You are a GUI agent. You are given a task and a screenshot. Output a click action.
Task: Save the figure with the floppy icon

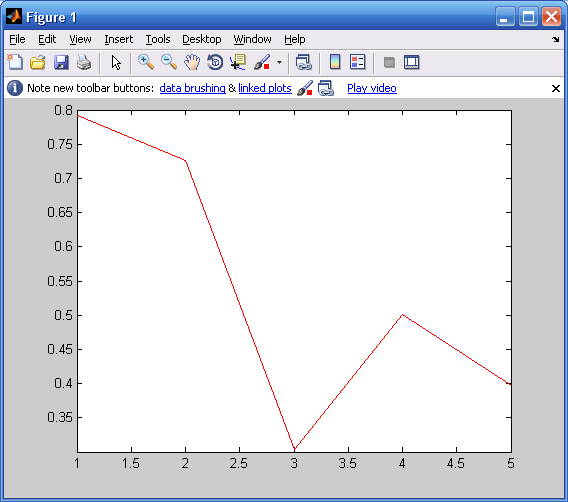pyautogui.click(x=61, y=62)
